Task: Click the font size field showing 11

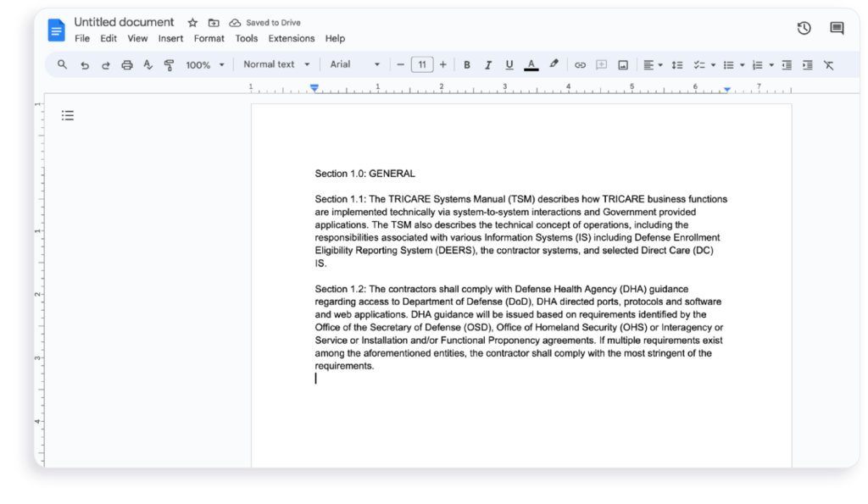Action: [422, 64]
